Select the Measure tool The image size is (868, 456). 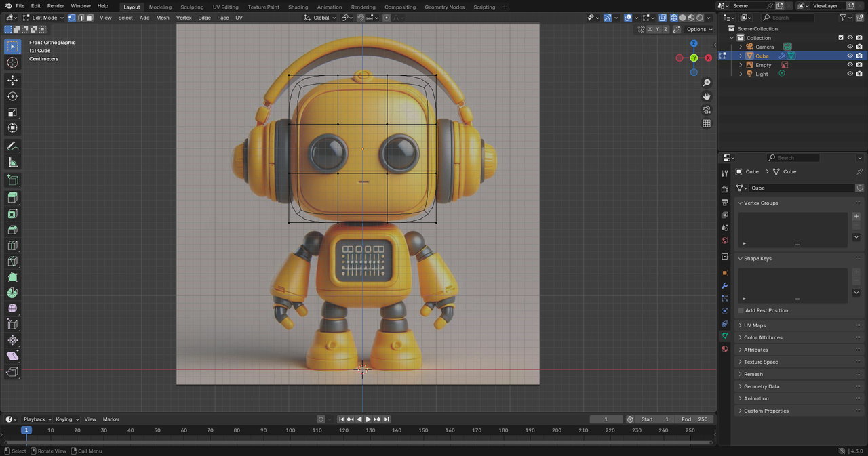click(12, 162)
